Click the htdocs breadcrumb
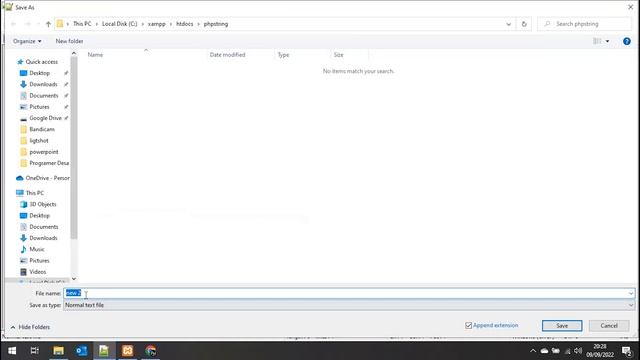640x360 pixels. [184, 24]
